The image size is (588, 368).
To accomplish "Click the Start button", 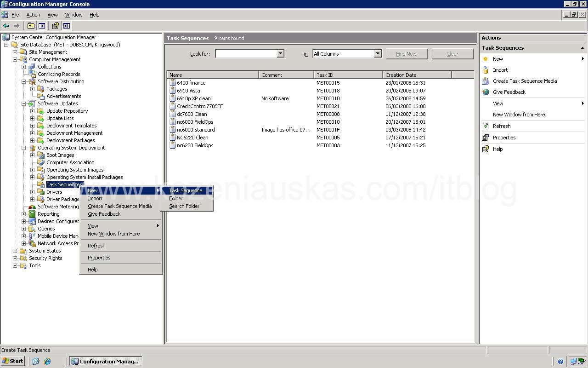I will pyautogui.click(x=13, y=361).
